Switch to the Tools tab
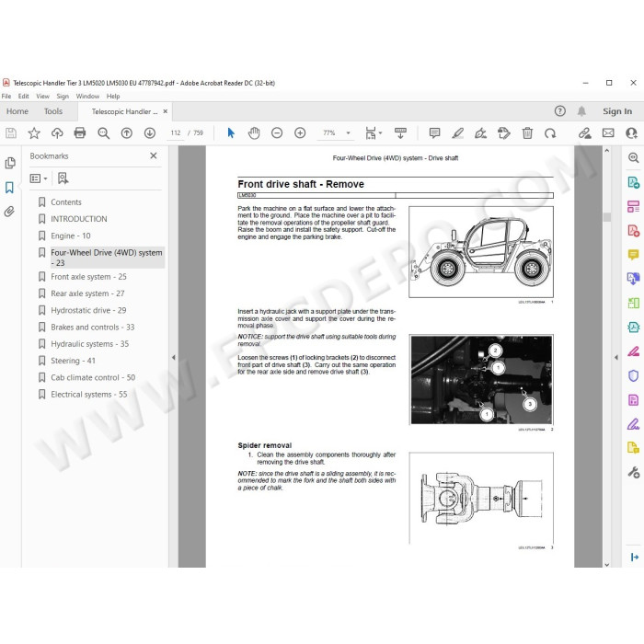This screenshot has height=644, width=644. pyautogui.click(x=53, y=111)
